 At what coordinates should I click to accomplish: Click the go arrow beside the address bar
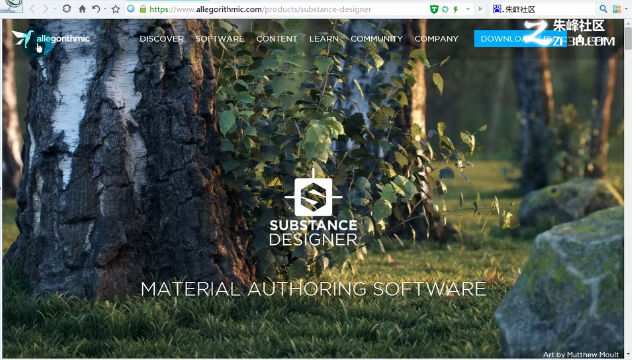tap(480, 9)
